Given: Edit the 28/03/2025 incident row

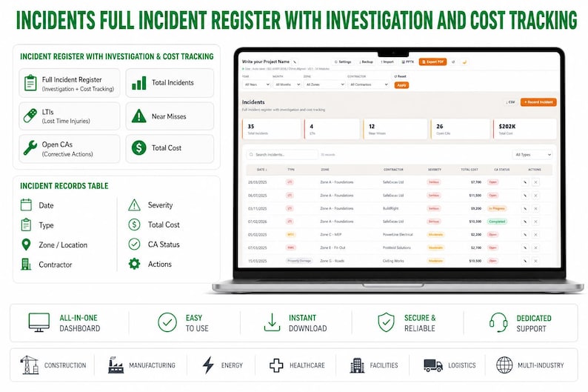Looking at the screenshot, I should pos(525,182).
